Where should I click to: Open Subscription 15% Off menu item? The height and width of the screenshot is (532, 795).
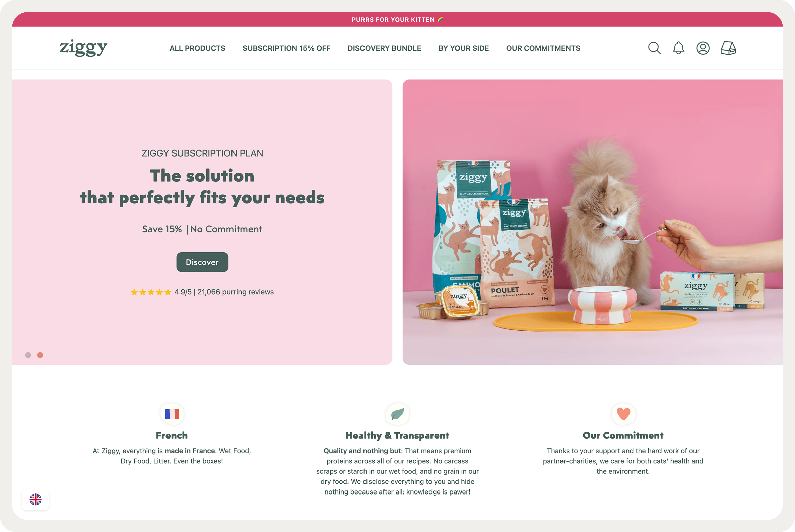coord(286,48)
